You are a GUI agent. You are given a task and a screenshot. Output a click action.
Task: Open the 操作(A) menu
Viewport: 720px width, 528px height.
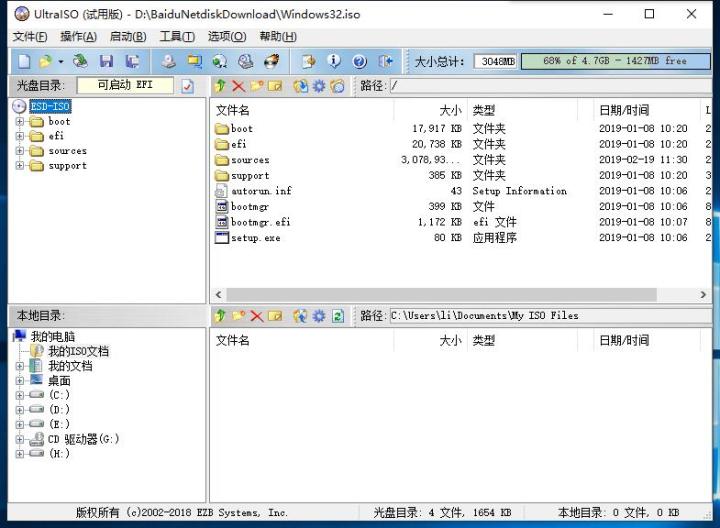click(x=79, y=36)
